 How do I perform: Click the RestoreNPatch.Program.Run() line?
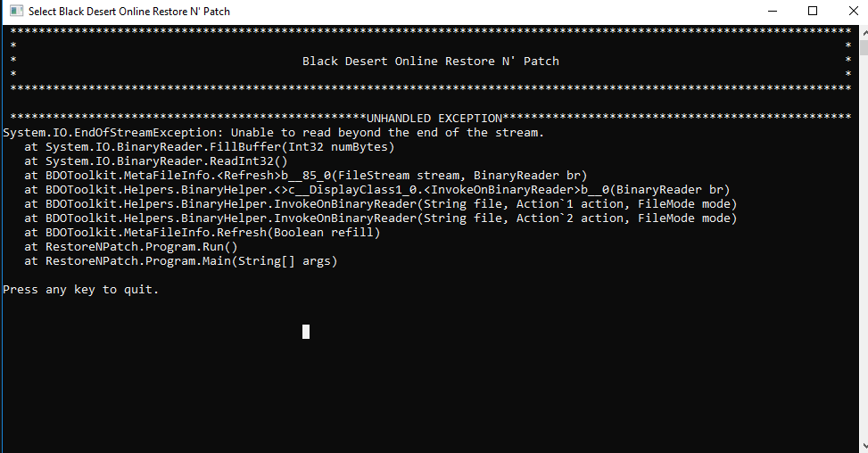[130, 247]
